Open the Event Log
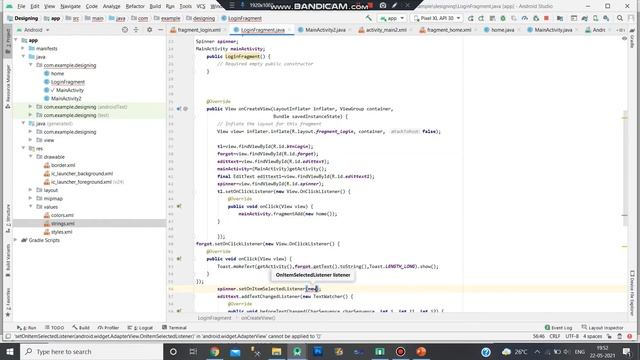The height and width of the screenshot is (360, 640). click(x=558, y=327)
